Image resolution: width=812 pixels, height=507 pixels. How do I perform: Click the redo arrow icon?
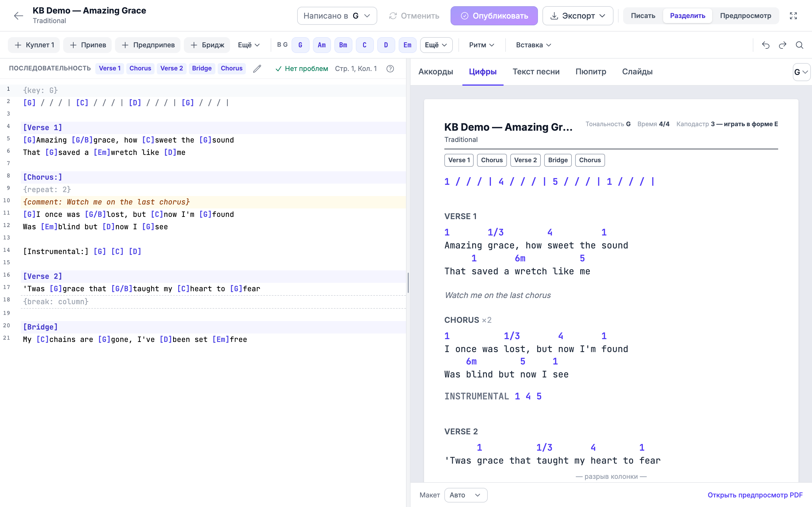click(x=782, y=45)
